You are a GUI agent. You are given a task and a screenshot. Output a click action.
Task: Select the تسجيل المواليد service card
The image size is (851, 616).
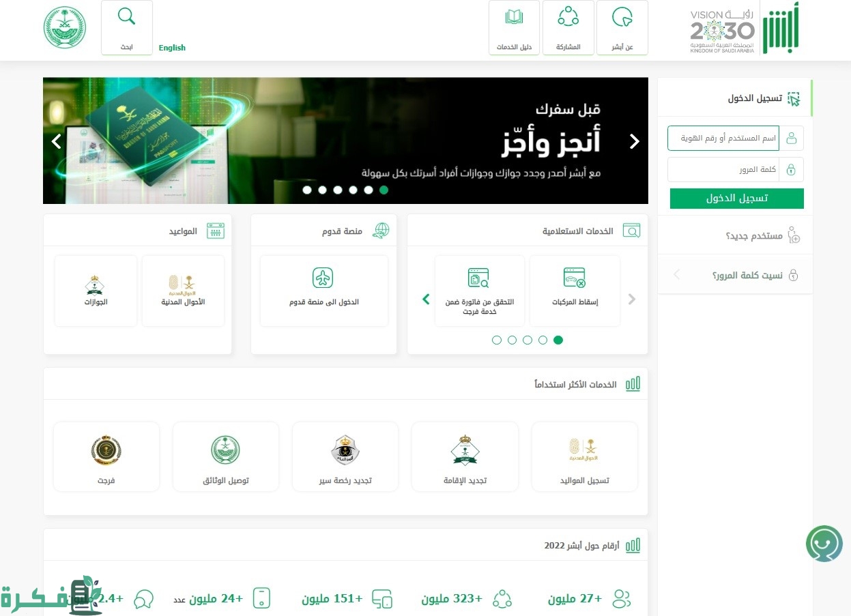(x=584, y=456)
